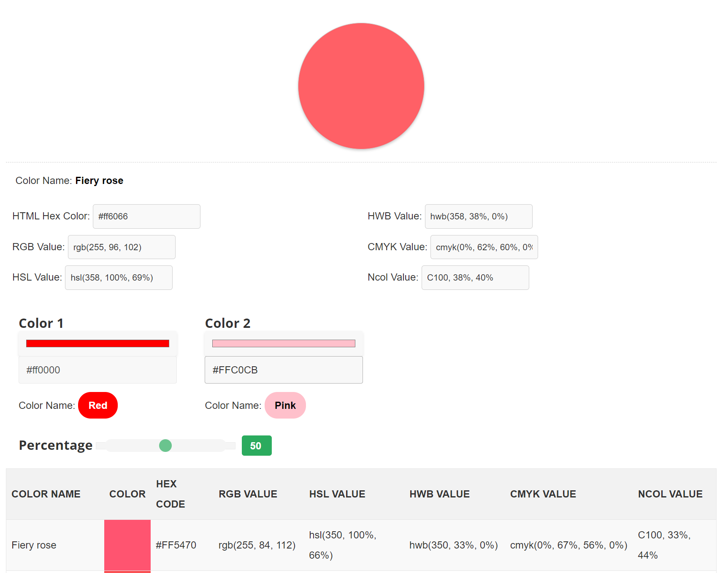Click the HWB VALUE column header

439,494
